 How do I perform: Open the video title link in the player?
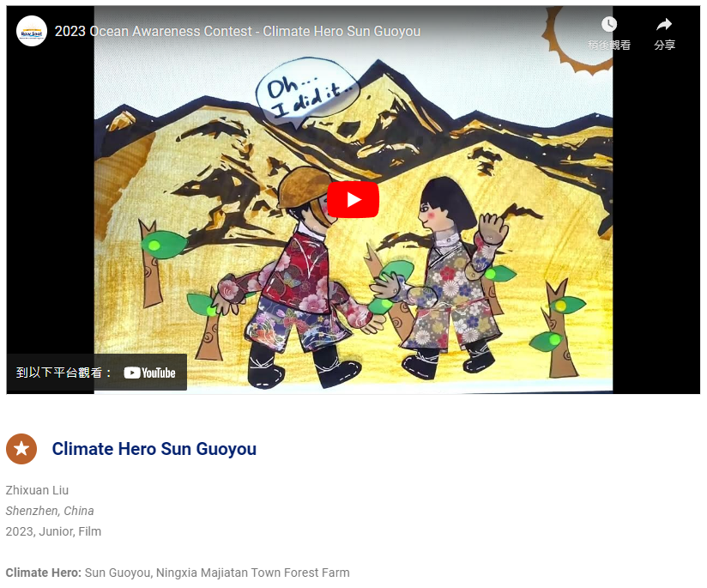[x=238, y=31]
